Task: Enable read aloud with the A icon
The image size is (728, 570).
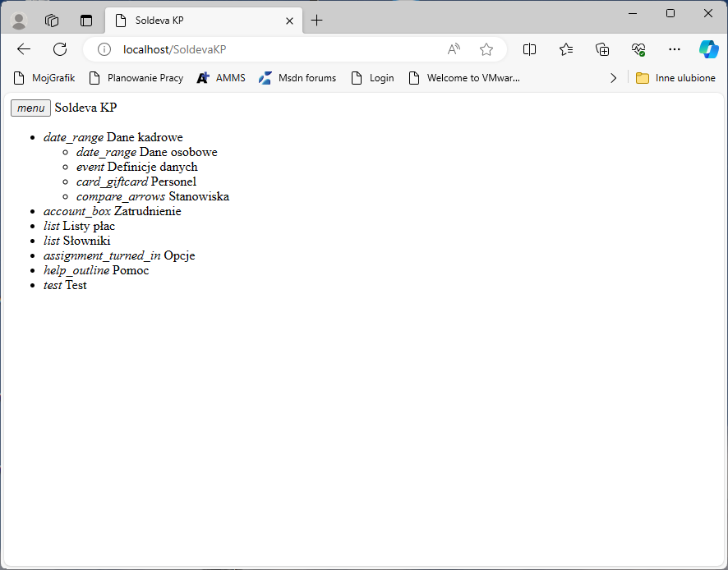Action: click(454, 49)
